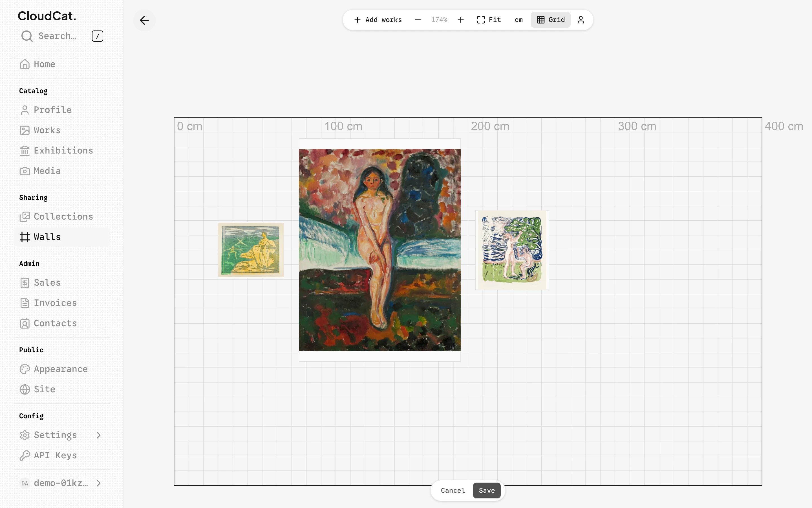Viewport: 812px width, 508px height.
Task: Click the Add works label
Action: [x=383, y=20]
